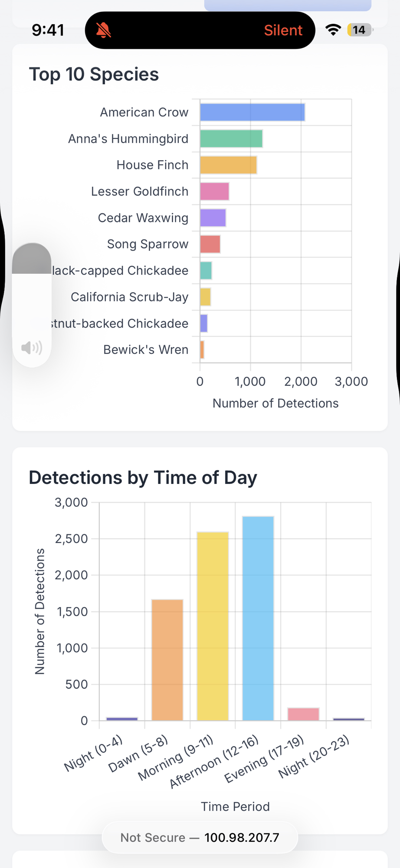400x868 pixels.
Task: Tap the volume speaker icon
Action: pyautogui.click(x=32, y=348)
